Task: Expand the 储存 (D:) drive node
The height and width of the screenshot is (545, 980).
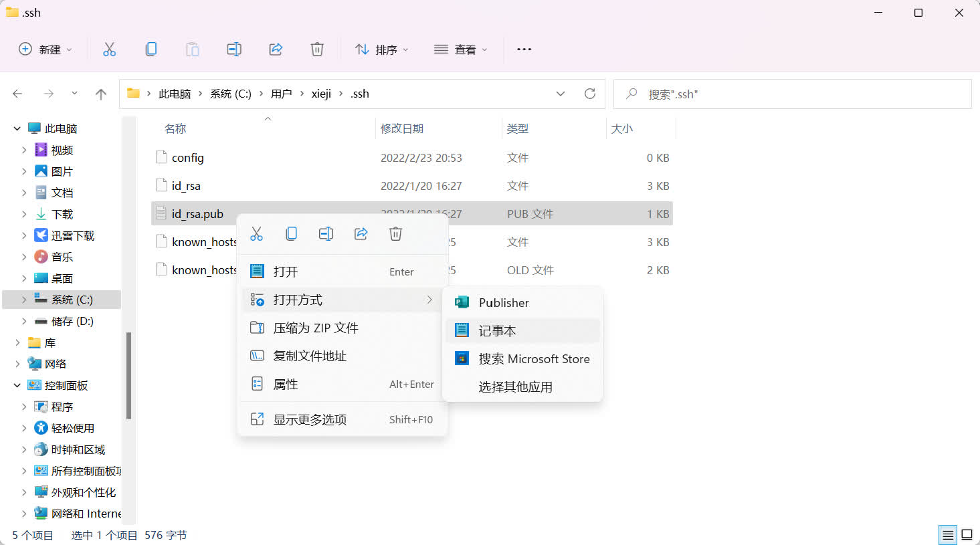Action: (24, 322)
